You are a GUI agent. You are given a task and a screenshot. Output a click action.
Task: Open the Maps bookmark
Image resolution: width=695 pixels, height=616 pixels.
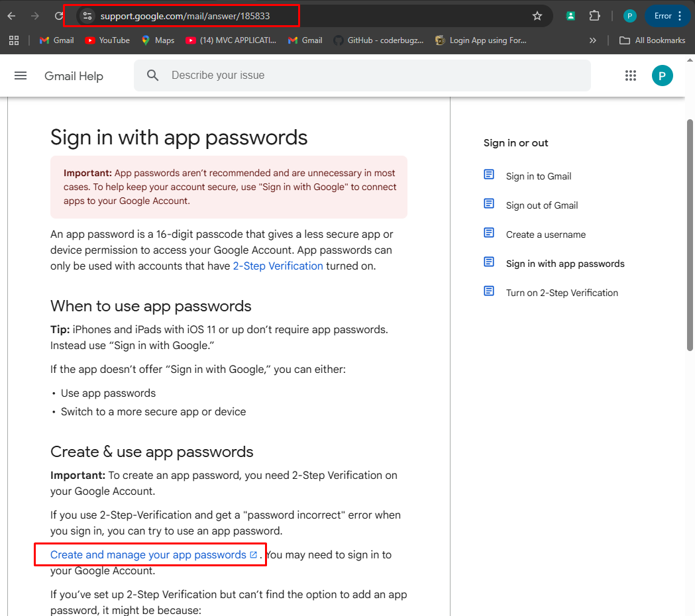(x=158, y=40)
